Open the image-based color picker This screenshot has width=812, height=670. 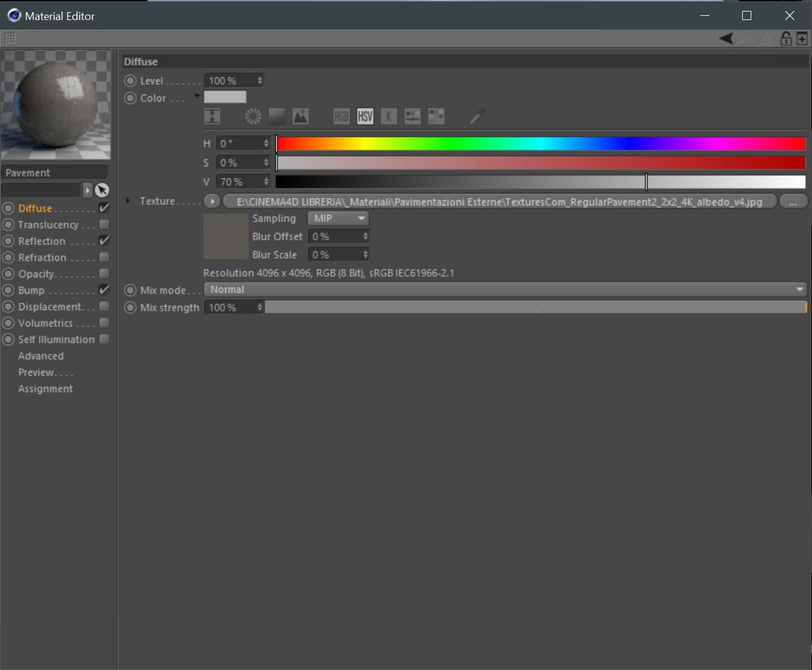(x=301, y=116)
